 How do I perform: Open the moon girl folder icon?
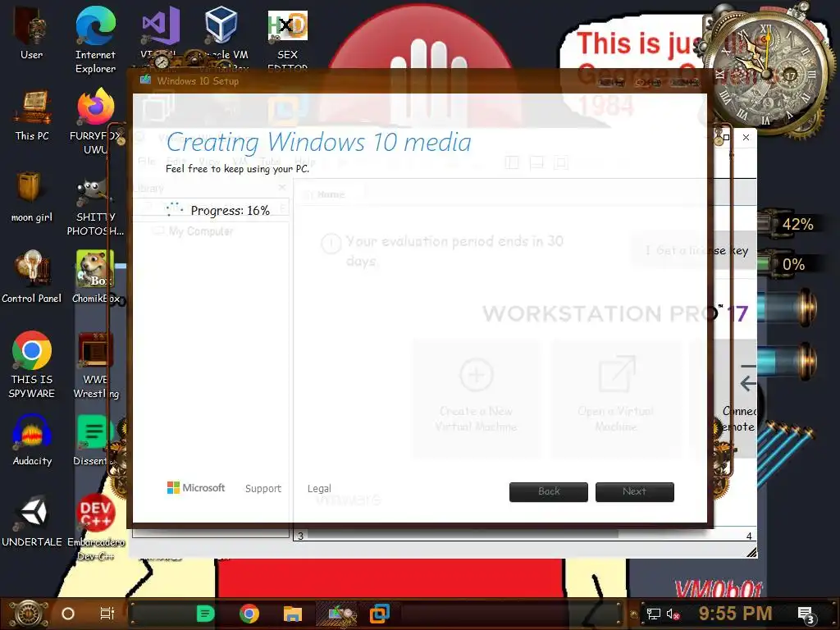(32, 196)
